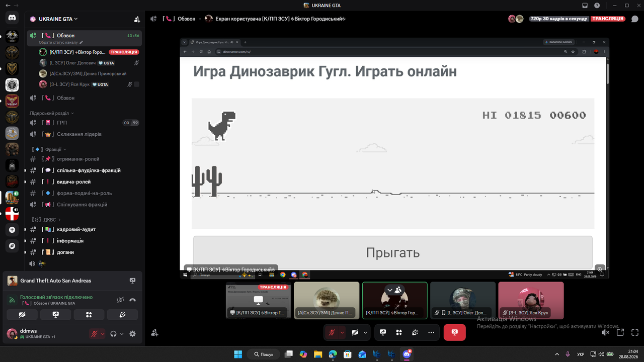Click invite friends icon below stream
This screenshot has width=644, height=362.
[154, 332]
